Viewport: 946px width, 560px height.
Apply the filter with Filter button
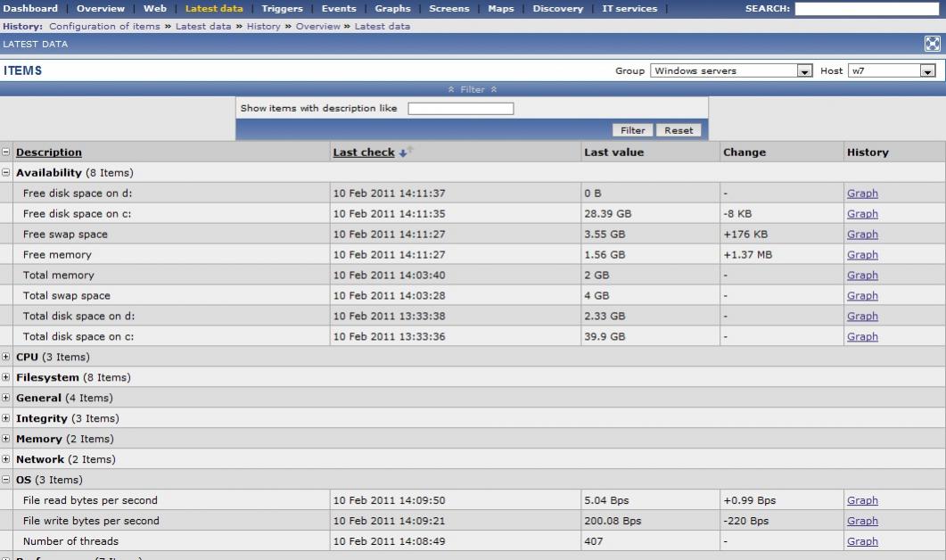pos(632,130)
